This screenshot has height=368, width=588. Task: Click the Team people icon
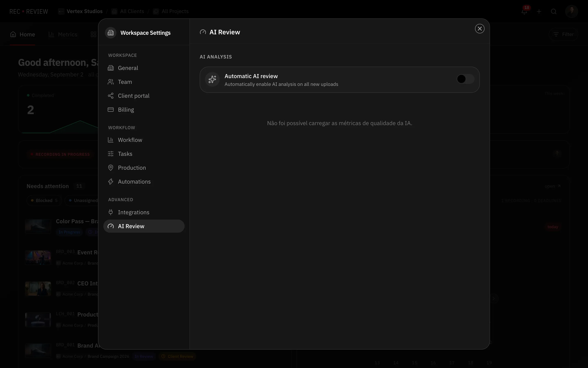click(110, 82)
